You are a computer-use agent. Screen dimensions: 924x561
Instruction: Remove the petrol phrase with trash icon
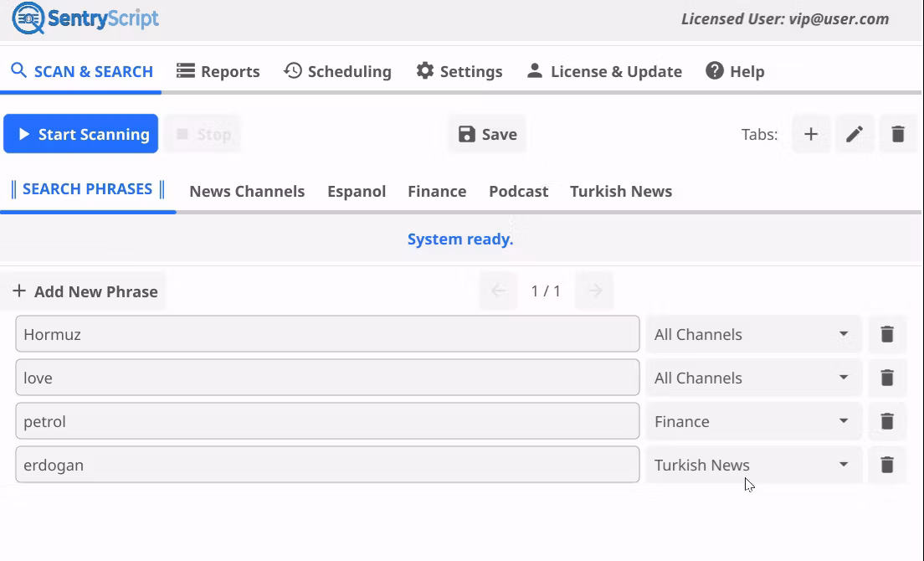[x=887, y=421]
